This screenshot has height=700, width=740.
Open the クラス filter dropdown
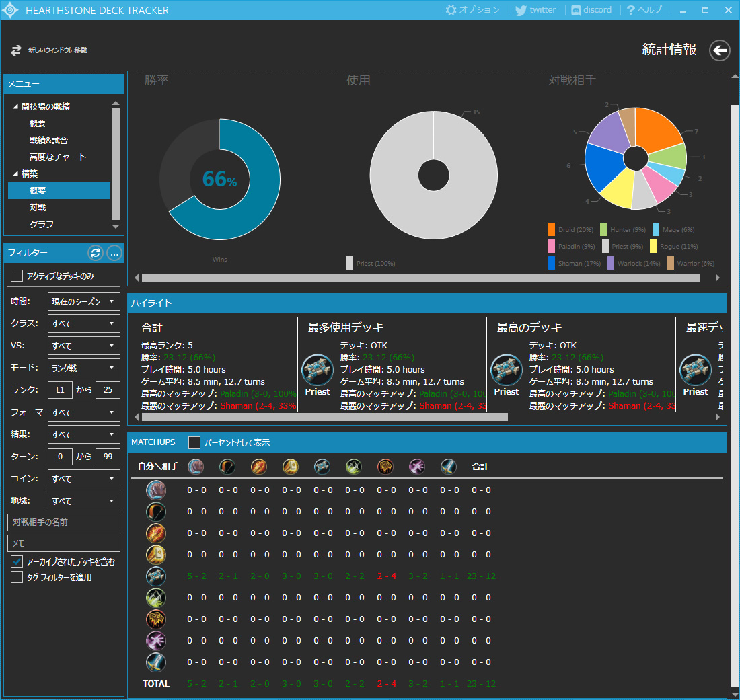84,323
